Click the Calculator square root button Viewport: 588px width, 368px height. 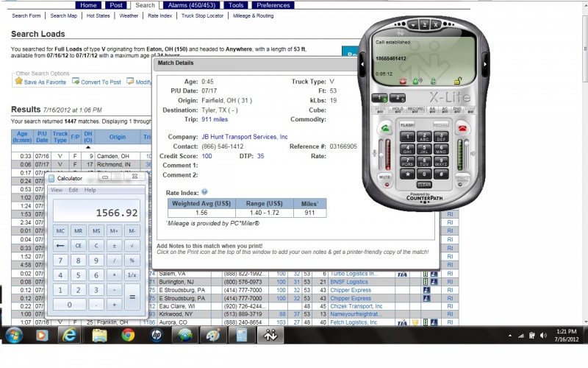[x=132, y=246]
